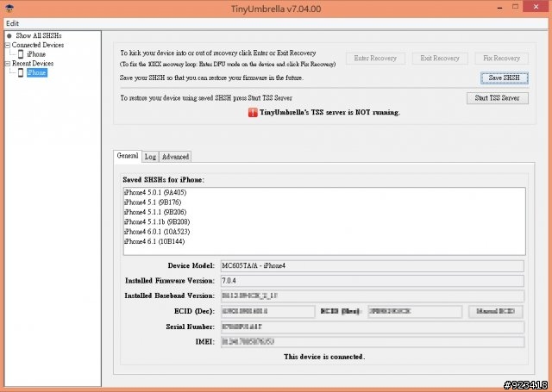Close the TinyUmbrella window
This screenshot has width=552, height=392.
[536, 7]
